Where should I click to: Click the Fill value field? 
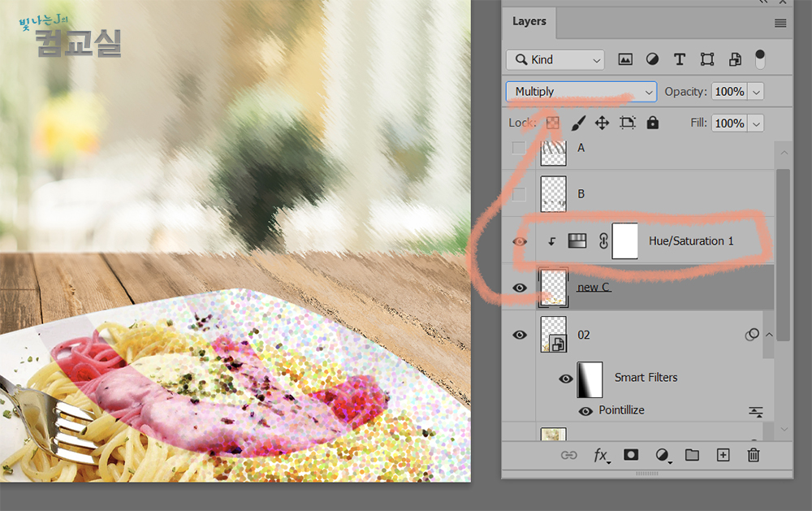point(729,123)
